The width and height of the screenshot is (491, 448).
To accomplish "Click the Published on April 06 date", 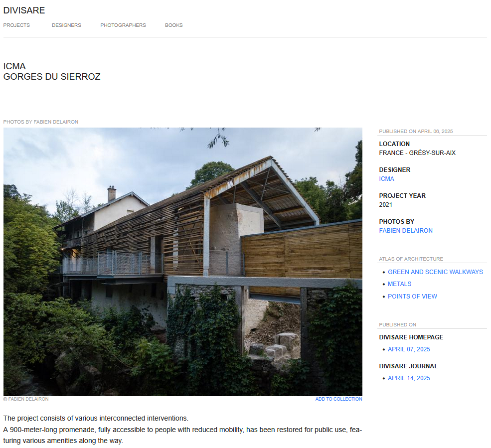I will pyautogui.click(x=416, y=131).
